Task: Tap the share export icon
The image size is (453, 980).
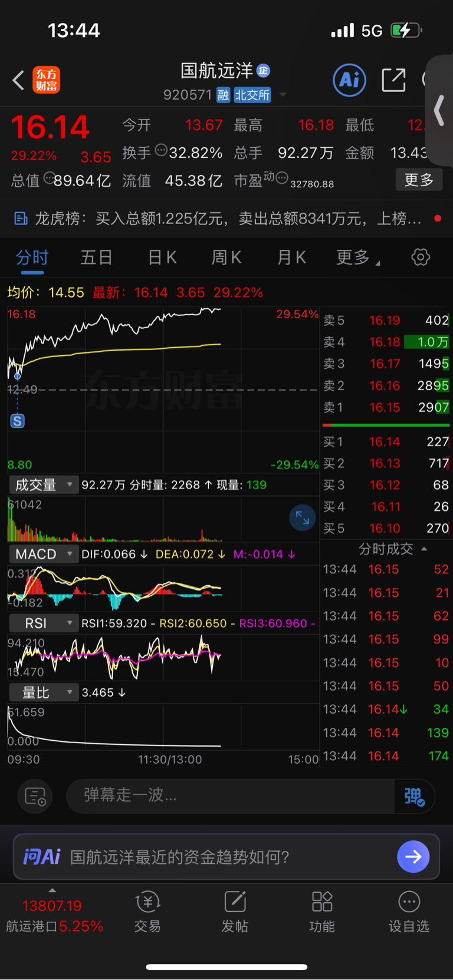Action: (394, 80)
